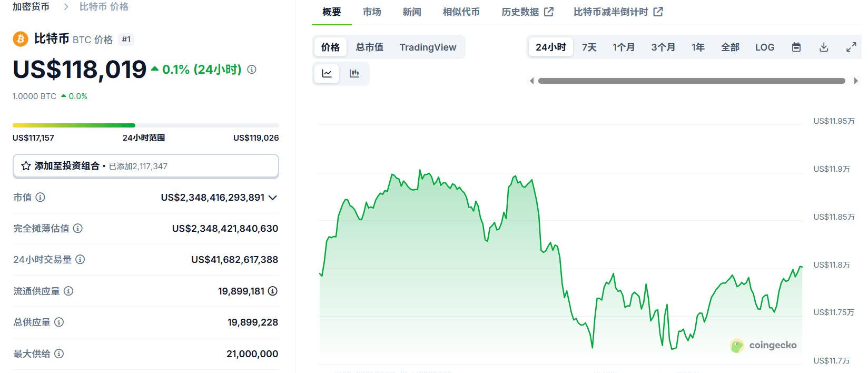Viewport: 868px width, 373px height.
Task: Select 价格 chart mode
Action: [x=330, y=47]
